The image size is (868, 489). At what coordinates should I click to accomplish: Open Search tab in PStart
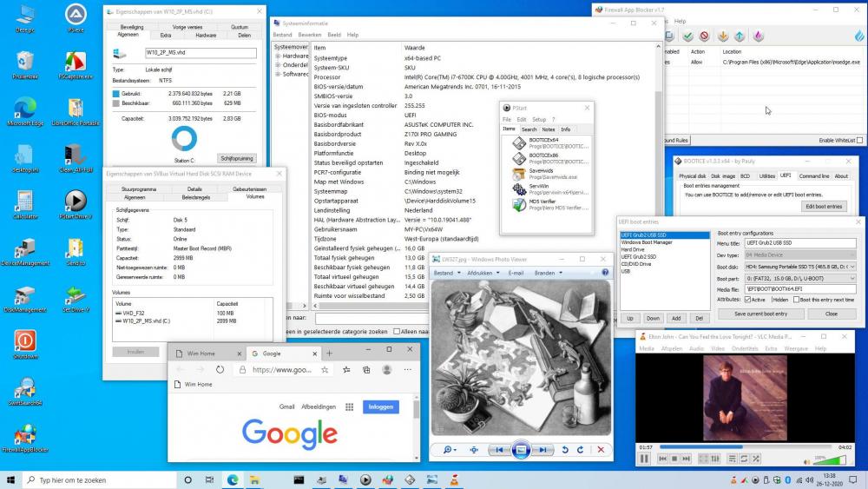pyautogui.click(x=529, y=129)
